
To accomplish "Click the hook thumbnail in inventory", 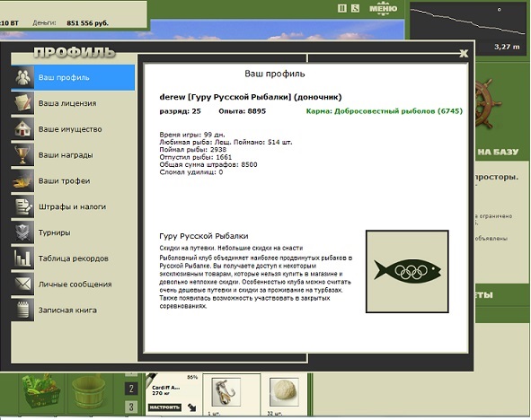I will (226, 392).
